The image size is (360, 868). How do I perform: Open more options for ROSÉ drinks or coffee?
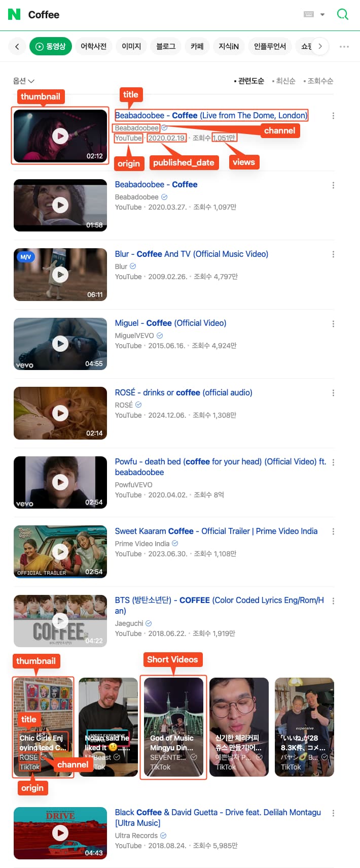pos(333,393)
